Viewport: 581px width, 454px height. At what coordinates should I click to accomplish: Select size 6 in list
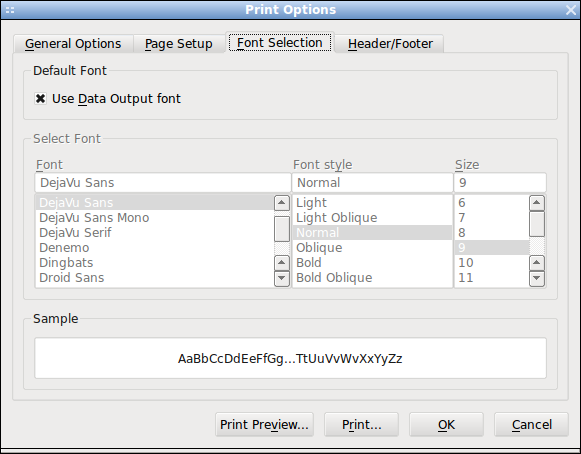click(x=492, y=203)
